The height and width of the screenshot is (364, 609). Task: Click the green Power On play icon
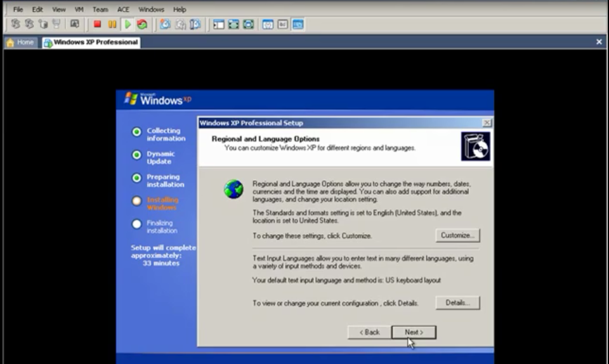[128, 25]
